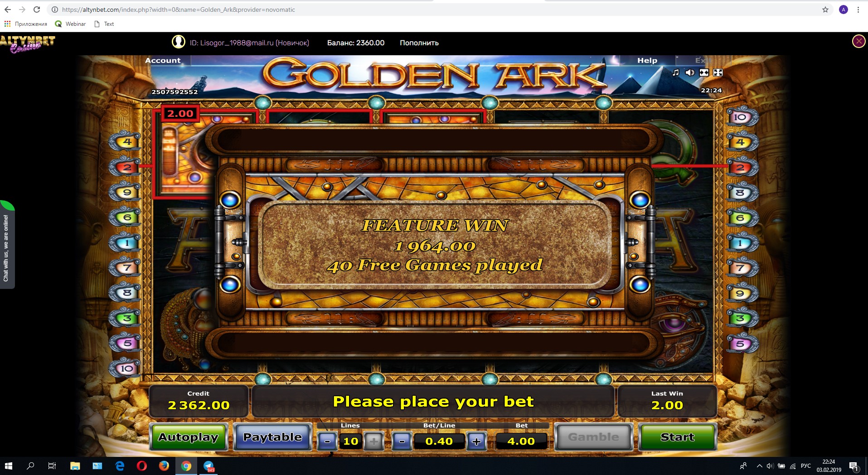Viewport: 868px width, 475px height.
Task: Increase the number of Lines with plus
Action: point(373,441)
